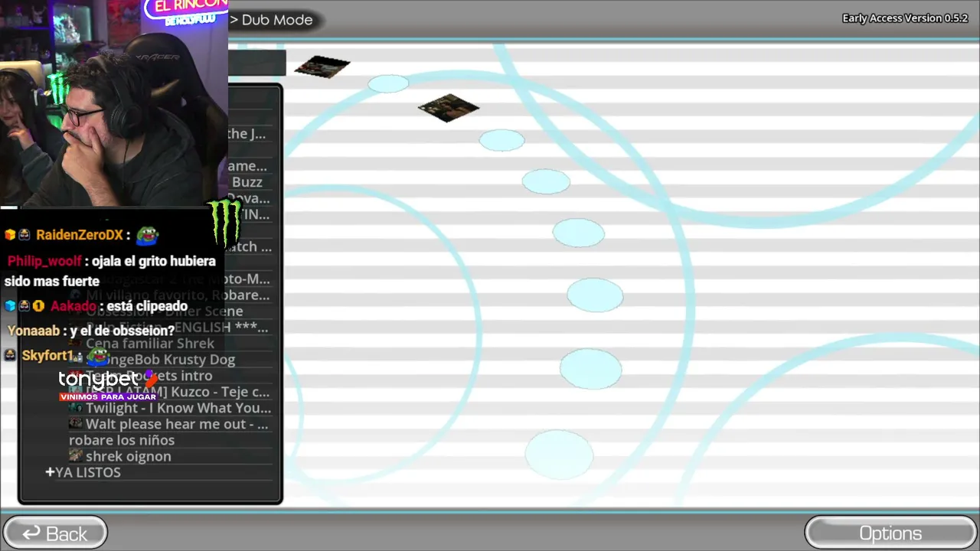The width and height of the screenshot is (980, 551).
Task: Select the 'Cena familiar Shrek' clip
Action: point(150,344)
